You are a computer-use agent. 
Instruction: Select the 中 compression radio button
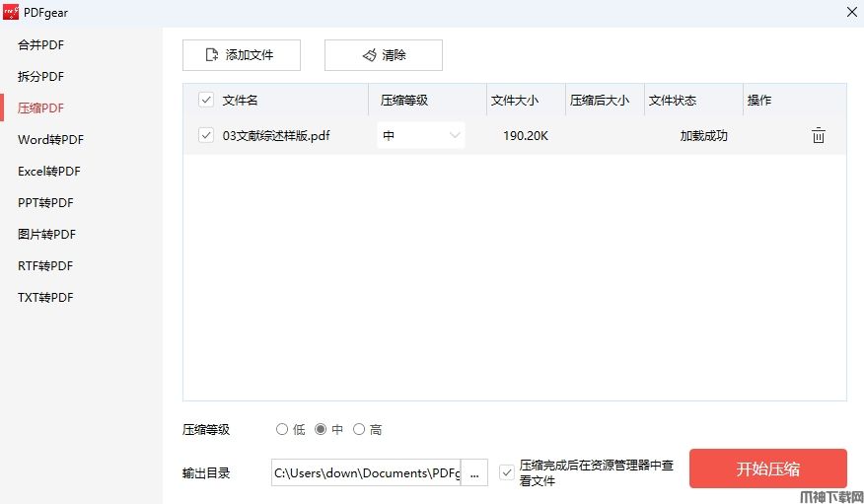(321, 430)
